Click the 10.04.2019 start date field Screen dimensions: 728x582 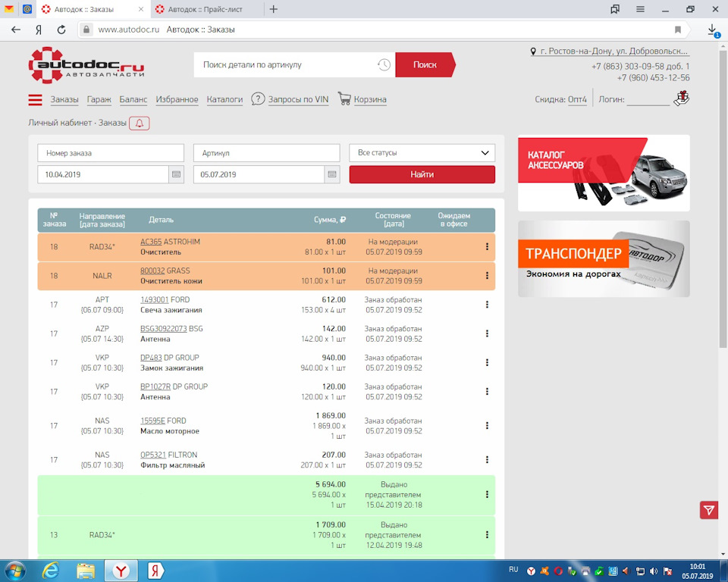pos(103,174)
